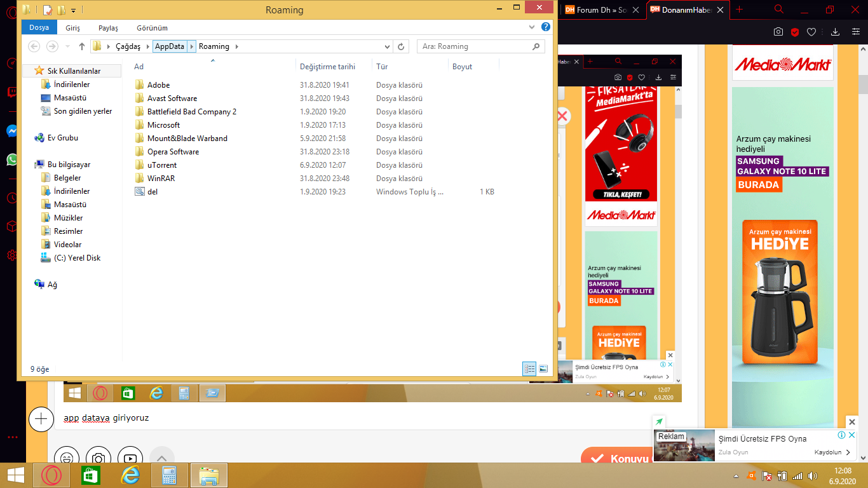Toggle Opera's ad blocker shield icon
The width and height of the screenshot is (868, 488).
[x=795, y=32]
